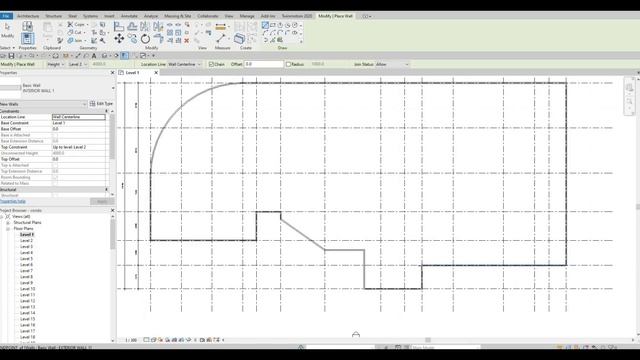
Task: Click the Edit Type button
Action: tap(101, 104)
